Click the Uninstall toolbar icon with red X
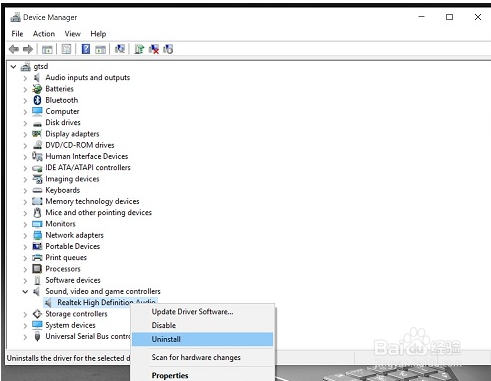This screenshot has width=491, height=381. 154,49
